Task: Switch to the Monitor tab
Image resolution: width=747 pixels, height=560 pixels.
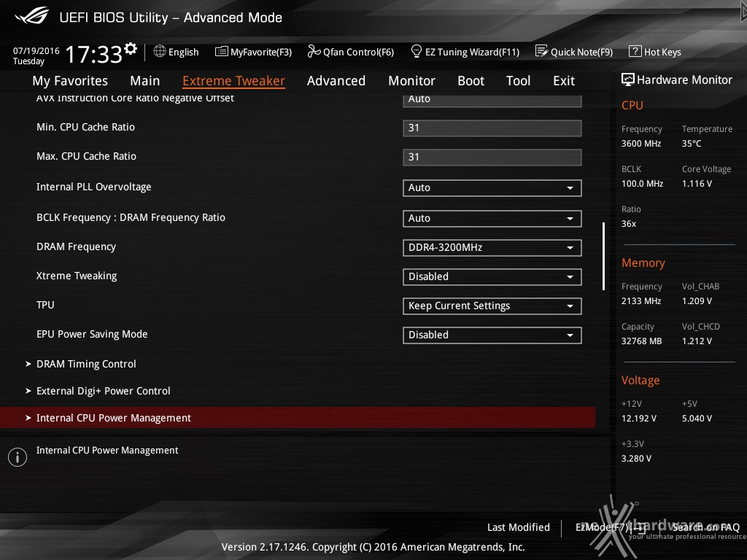Action: [x=411, y=81]
